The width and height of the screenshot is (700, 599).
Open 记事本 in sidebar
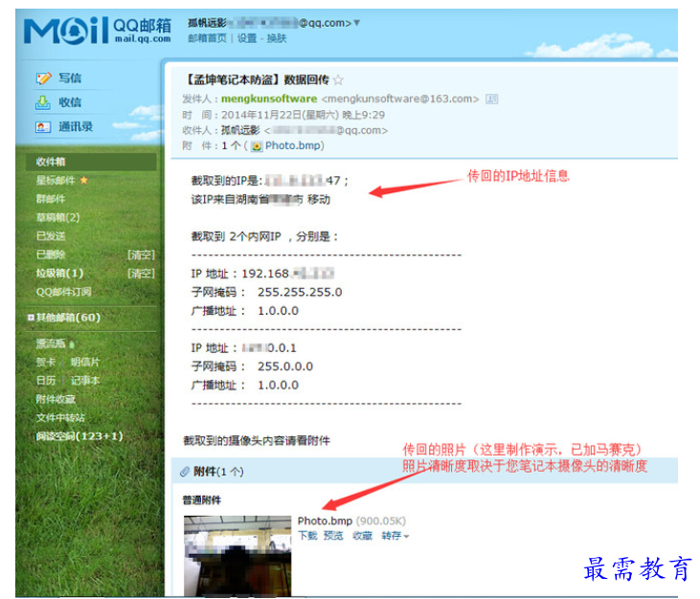(x=85, y=381)
